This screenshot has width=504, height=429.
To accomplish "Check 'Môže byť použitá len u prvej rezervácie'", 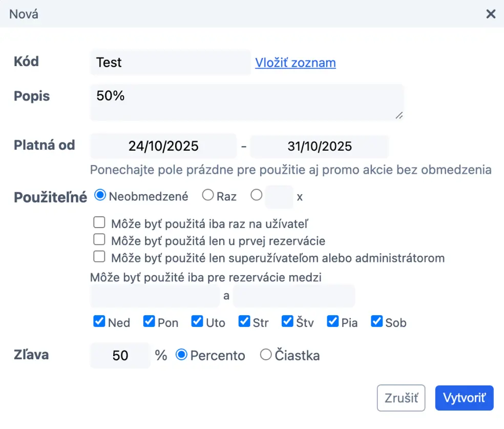I will click(99, 239).
